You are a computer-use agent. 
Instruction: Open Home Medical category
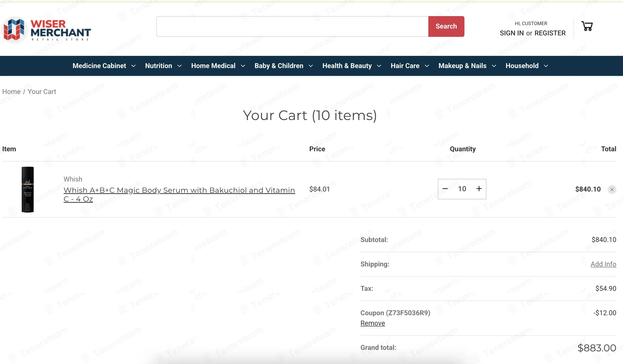tap(213, 66)
